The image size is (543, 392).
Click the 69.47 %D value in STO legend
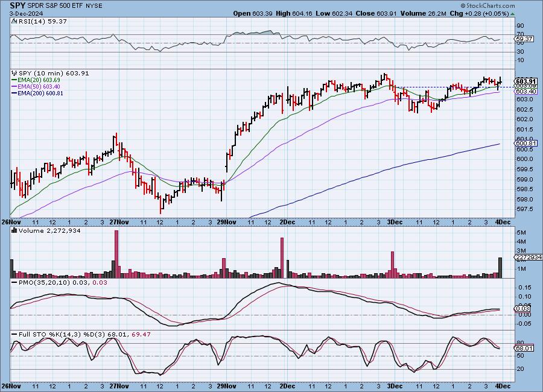click(x=141, y=335)
